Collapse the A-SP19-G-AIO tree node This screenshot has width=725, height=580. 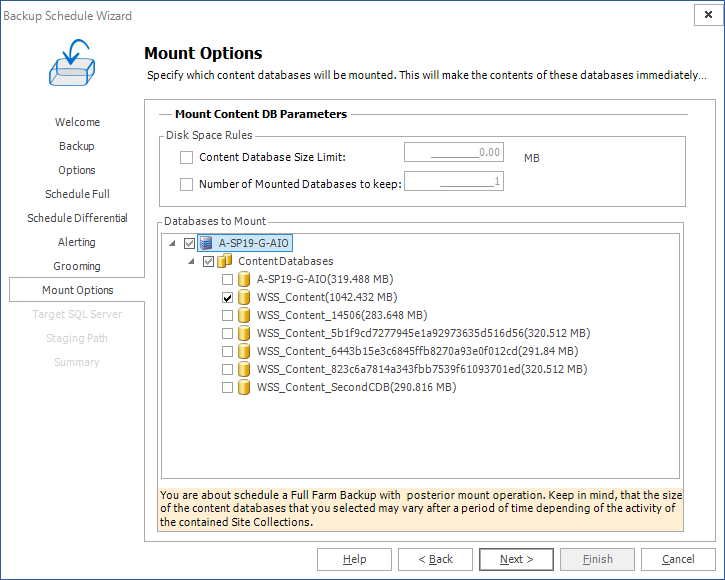pos(173,243)
